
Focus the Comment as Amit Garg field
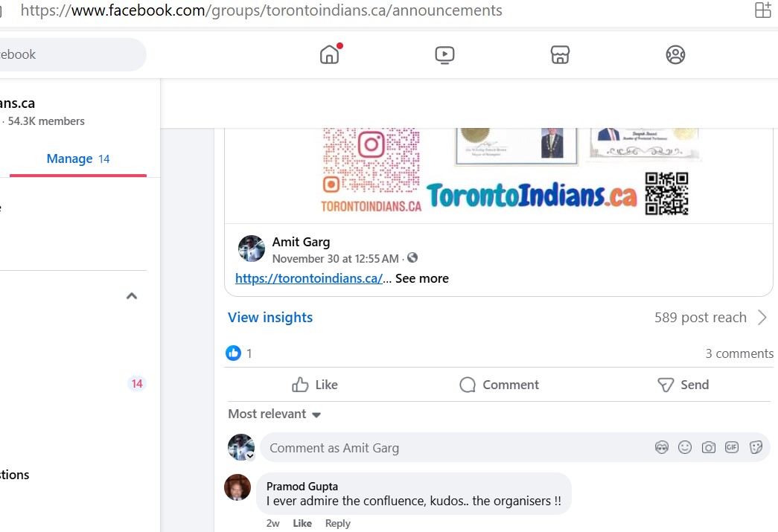point(447,448)
